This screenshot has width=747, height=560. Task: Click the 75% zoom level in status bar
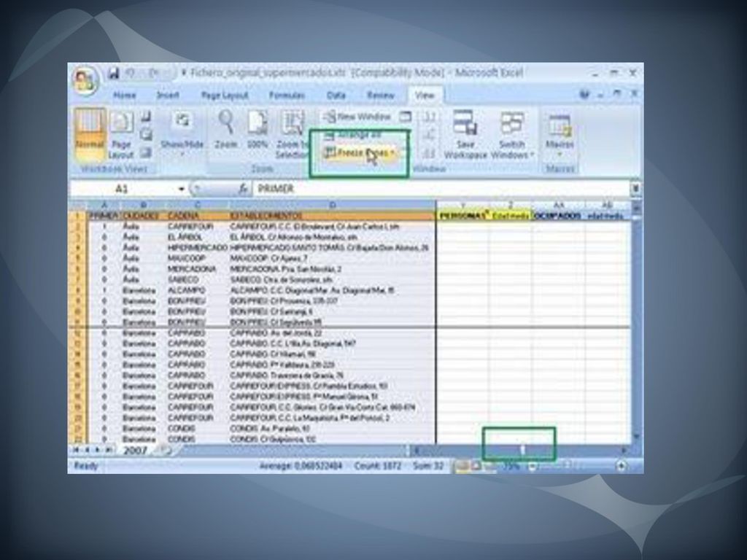tap(511, 466)
